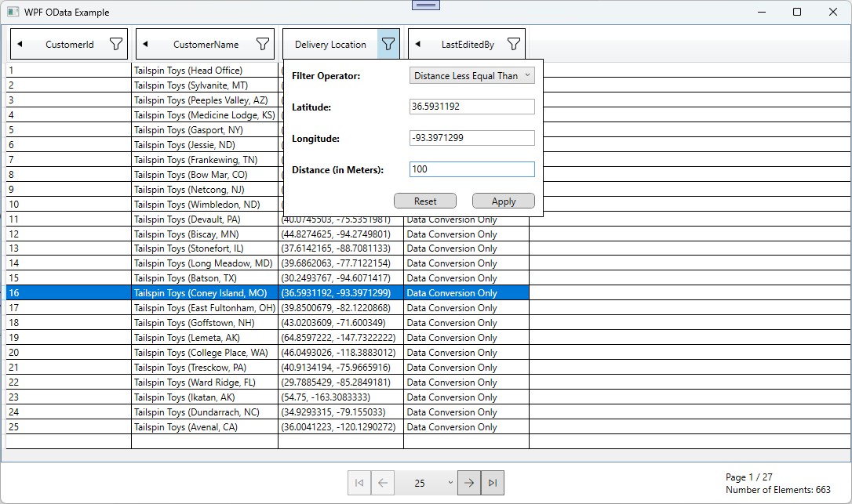Click the LastEditedBy sort arrow

[x=417, y=44]
